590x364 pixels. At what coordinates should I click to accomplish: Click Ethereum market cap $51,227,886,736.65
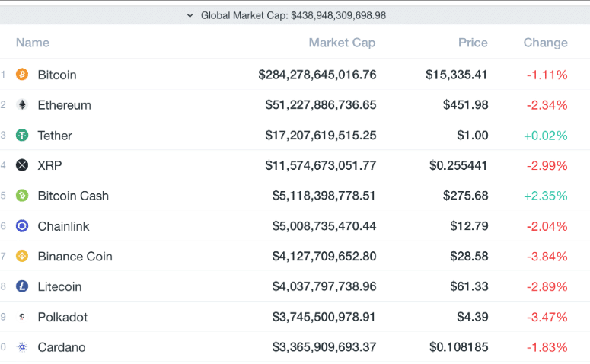(321, 104)
